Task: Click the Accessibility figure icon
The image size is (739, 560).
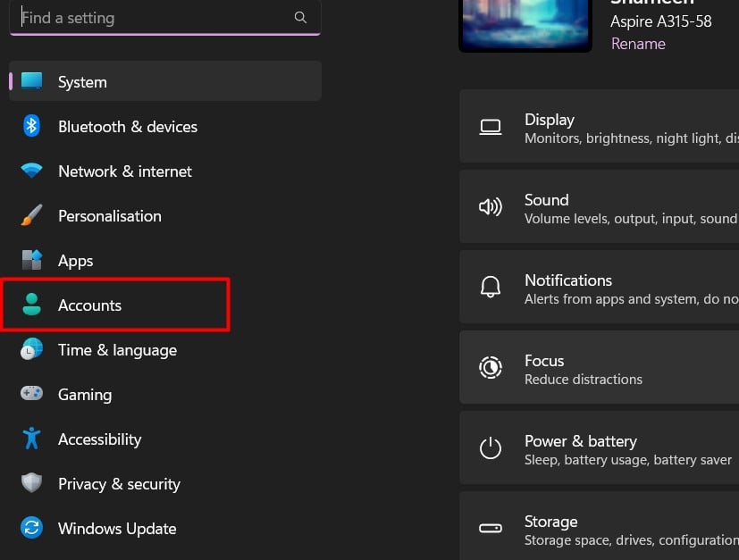Action: point(32,439)
